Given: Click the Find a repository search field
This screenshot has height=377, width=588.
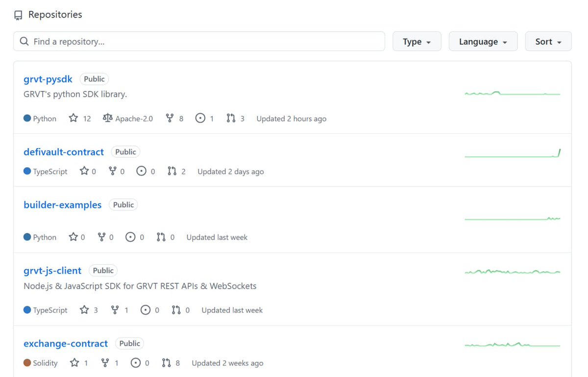Looking at the screenshot, I should (199, 42).
